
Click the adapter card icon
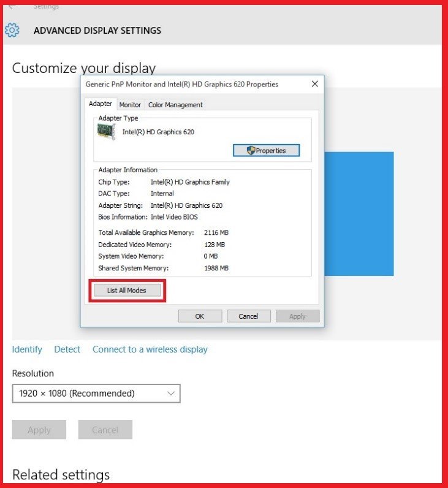pos(107,131)
